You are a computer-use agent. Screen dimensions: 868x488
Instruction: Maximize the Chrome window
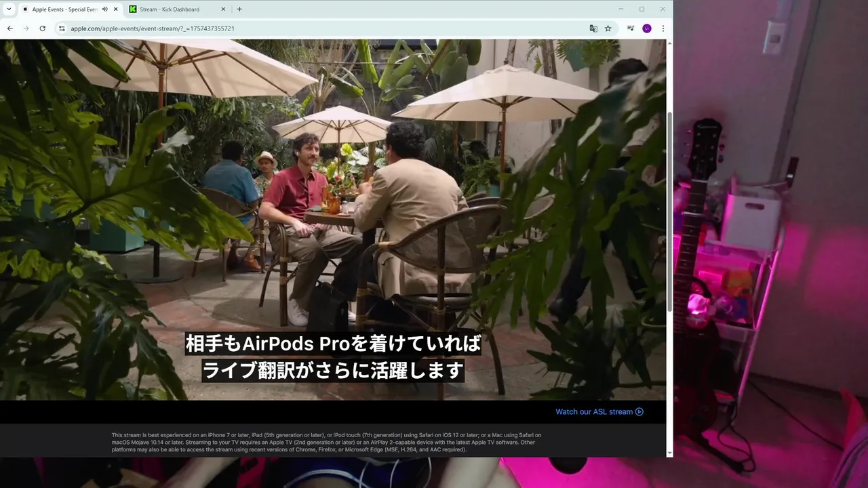pyautogui.click(x=642, y=9)
